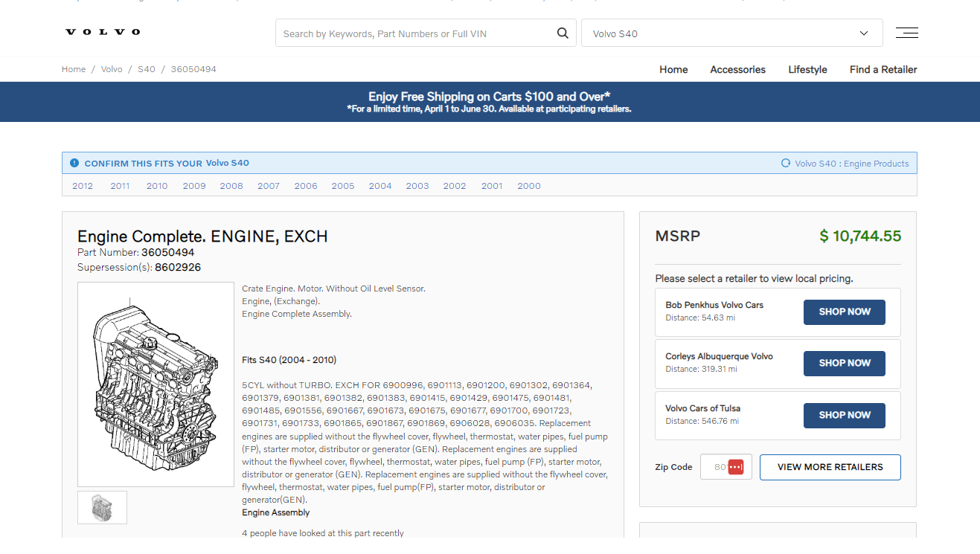Image resolution: width=980 pixels, height=554 pixels.
Task: Select model year 2012
Action: (83, 186)
